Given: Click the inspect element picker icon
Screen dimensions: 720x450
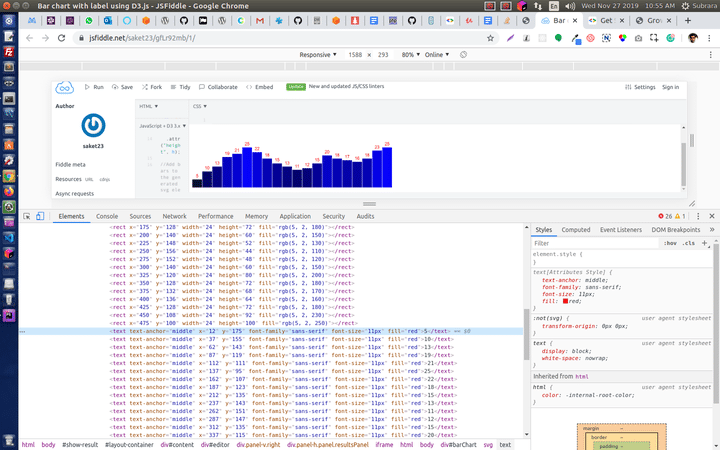Looking at the screenshot, I should 27,216.
